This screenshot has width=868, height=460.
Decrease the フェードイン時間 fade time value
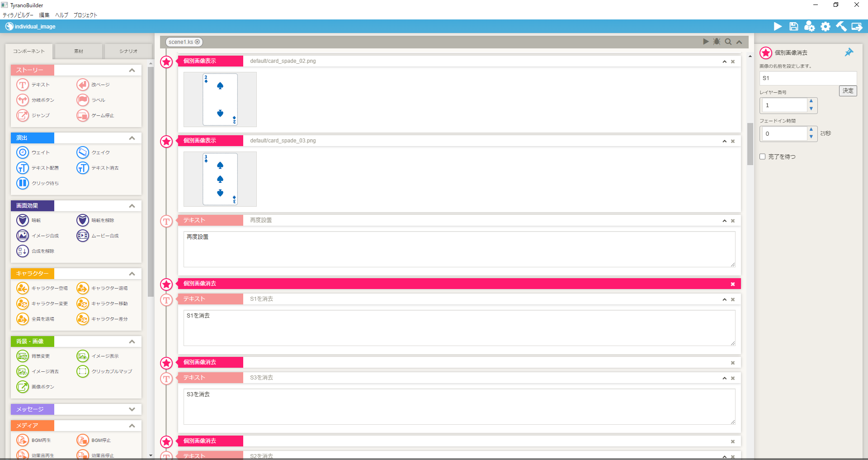click(811, 137)
